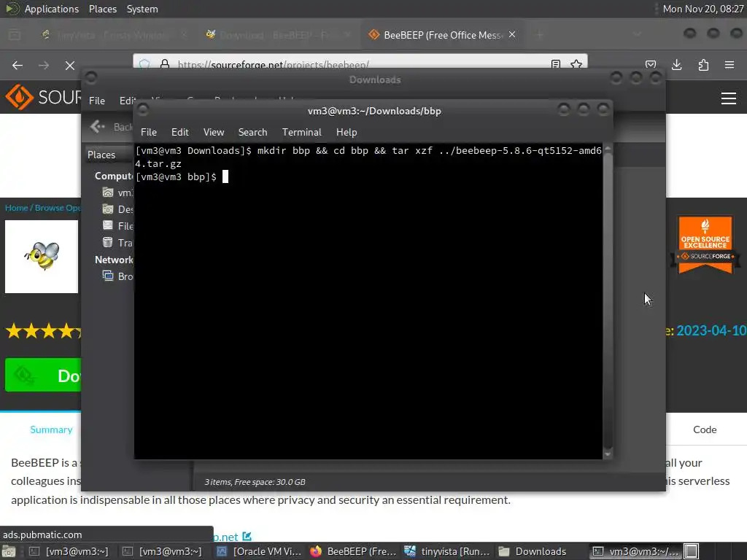
Task: Click the show desktop icon in bottom panel
Action: tap(8, 551)
